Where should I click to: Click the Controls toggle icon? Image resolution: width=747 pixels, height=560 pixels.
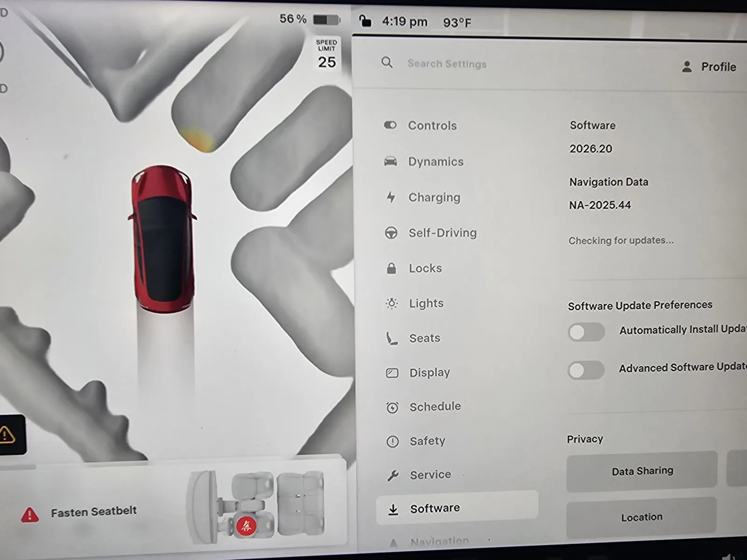[x=390, y=125]
